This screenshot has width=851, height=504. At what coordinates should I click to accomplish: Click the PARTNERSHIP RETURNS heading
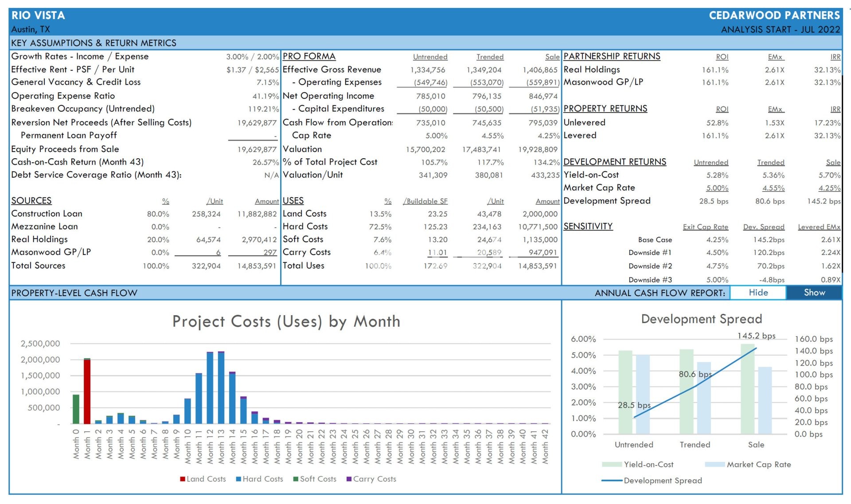pos(611,56)
